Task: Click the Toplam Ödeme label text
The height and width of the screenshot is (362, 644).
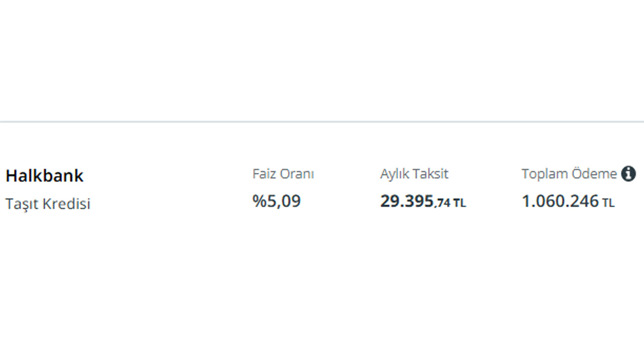Action: [569, 174]
